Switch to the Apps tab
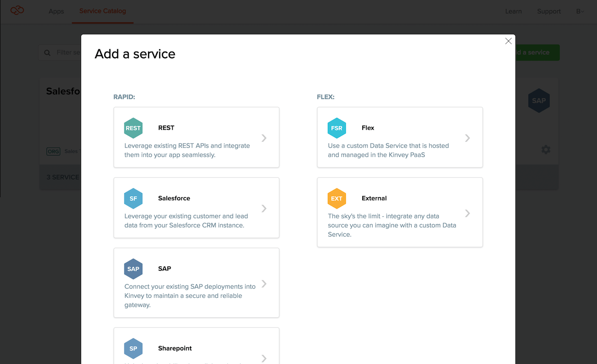This screenshot has height=364, width=597. coord(56,11)
